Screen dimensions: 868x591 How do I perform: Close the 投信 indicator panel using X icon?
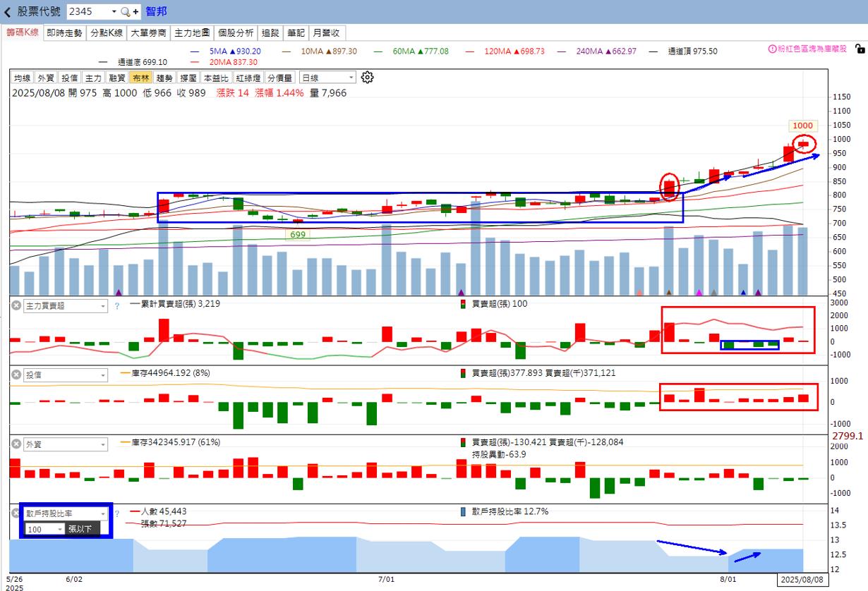(x=16, y=374)
